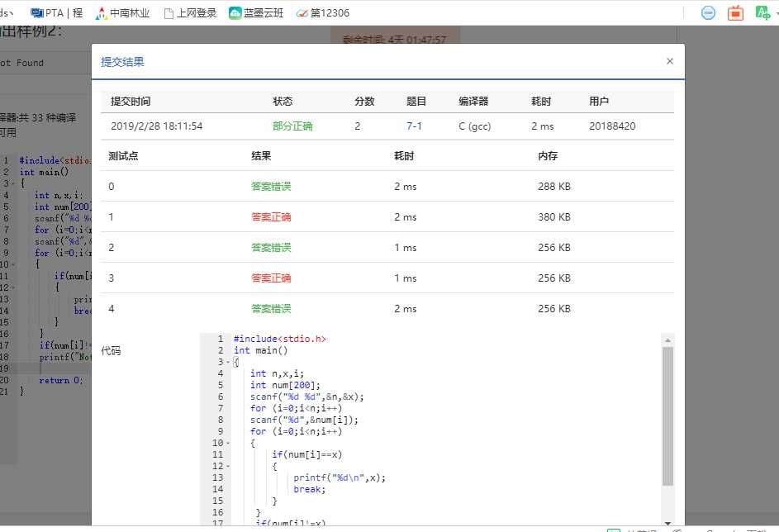This screenshot has height=532, width=779.
Task: Select submission time 2019/2/28 18:11:54
Action: (156, 126)
